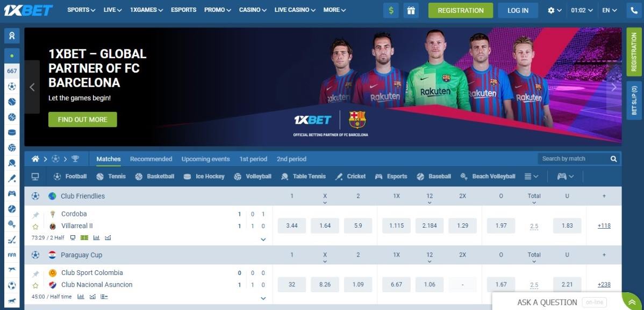This screenshot has width=644, height=310.
Task: Pin the Club Sport Colombia match
Action: [x=35, y=273]
